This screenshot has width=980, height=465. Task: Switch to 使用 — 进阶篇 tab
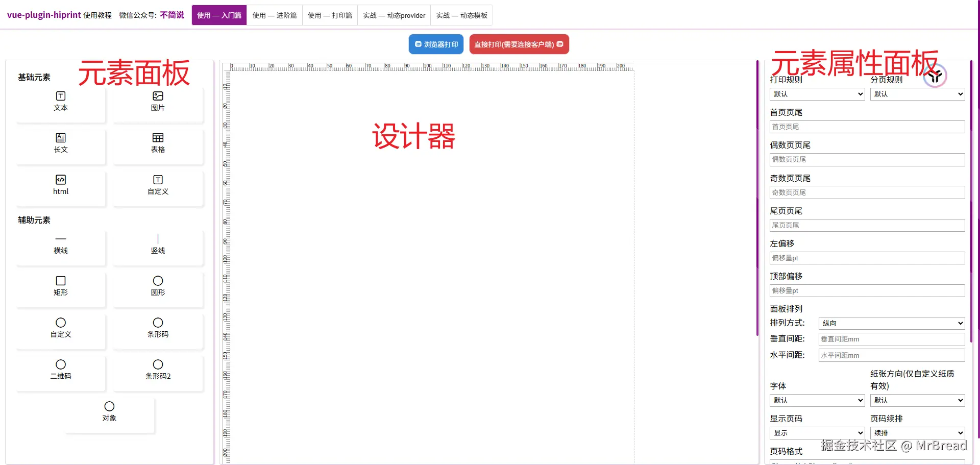275,15
